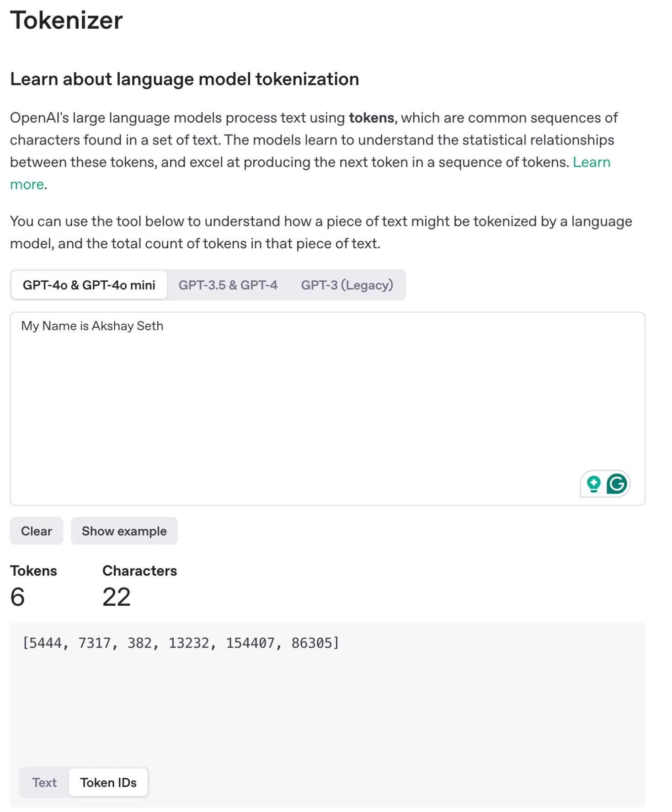
Task: Switch to the GPT-3 (Legacy) tab
Action: (347, 285)
